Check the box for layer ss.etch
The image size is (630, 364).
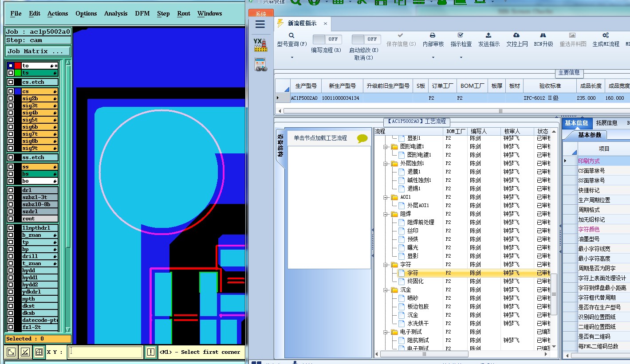[x=11, y=157]
